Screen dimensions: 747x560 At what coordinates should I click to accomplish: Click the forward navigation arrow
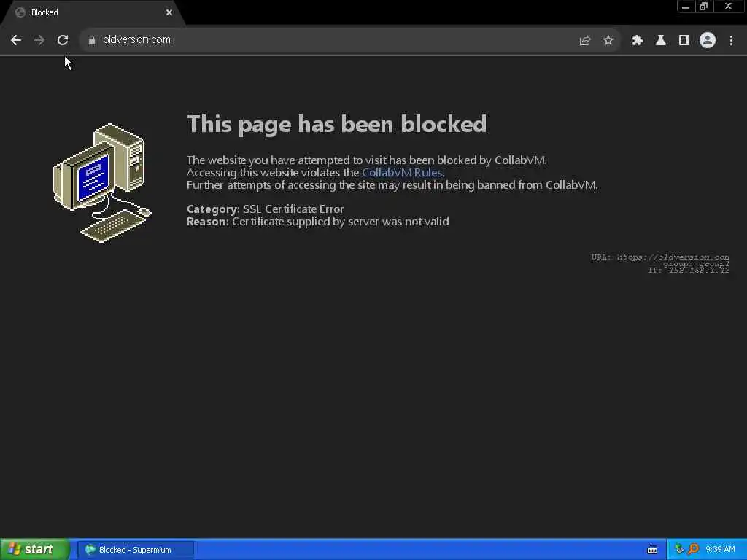pos(39,40)
